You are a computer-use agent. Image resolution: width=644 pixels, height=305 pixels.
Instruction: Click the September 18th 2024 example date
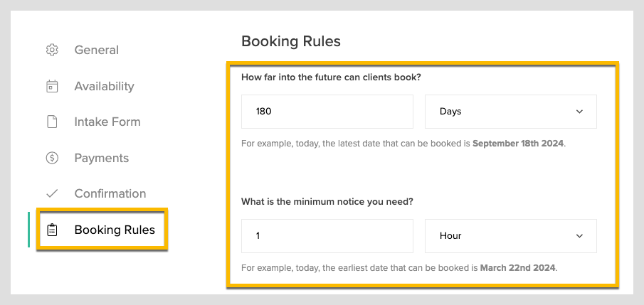click(x=518, y=144)
